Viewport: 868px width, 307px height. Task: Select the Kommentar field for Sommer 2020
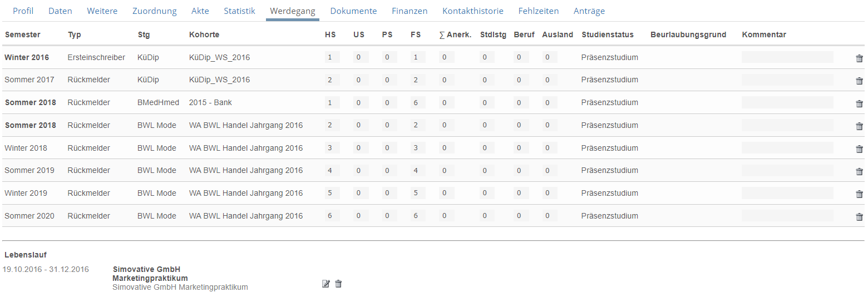(x=787, y=216)
